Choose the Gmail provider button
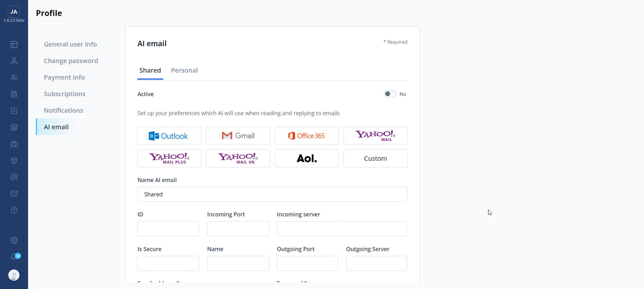The image size is (644, 289). [238, 136]
